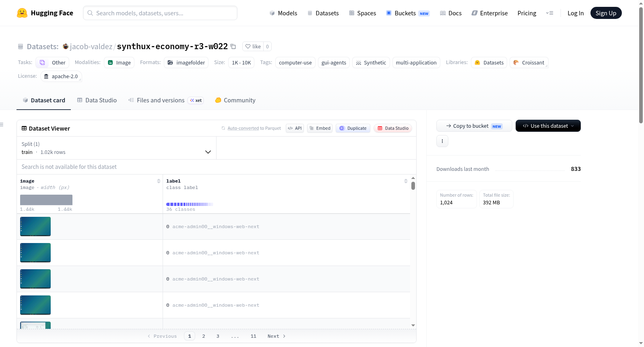Image resolution: width=644 pixels, height=347 pixels.
Task: Click the Synthetic tag
Action: click(x=371, y=62)
